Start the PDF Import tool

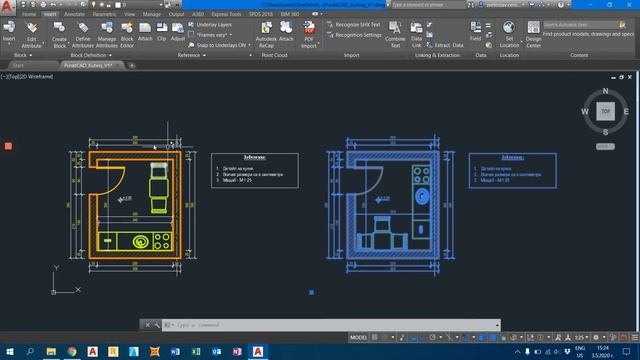click(x=309, y=35)
